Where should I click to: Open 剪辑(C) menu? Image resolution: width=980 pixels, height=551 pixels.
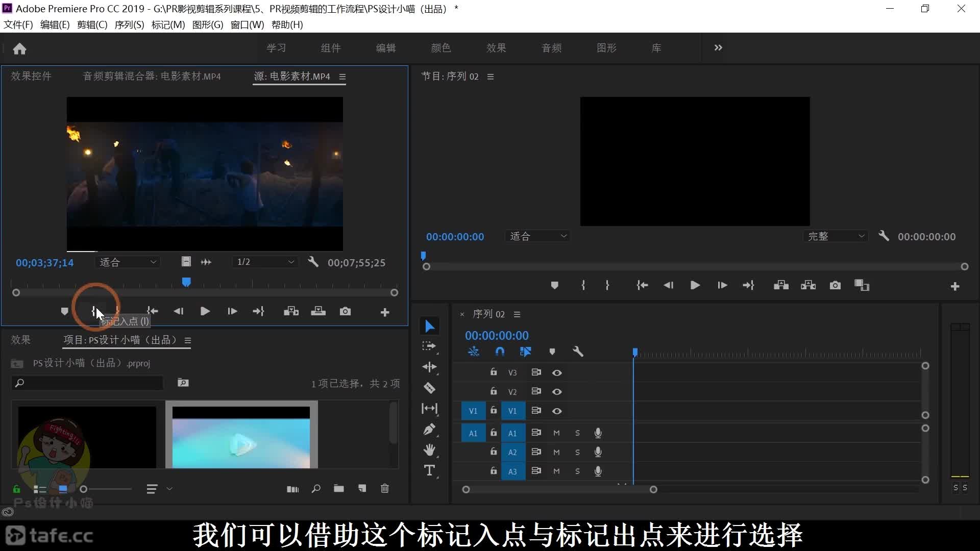tap(92, 24)
